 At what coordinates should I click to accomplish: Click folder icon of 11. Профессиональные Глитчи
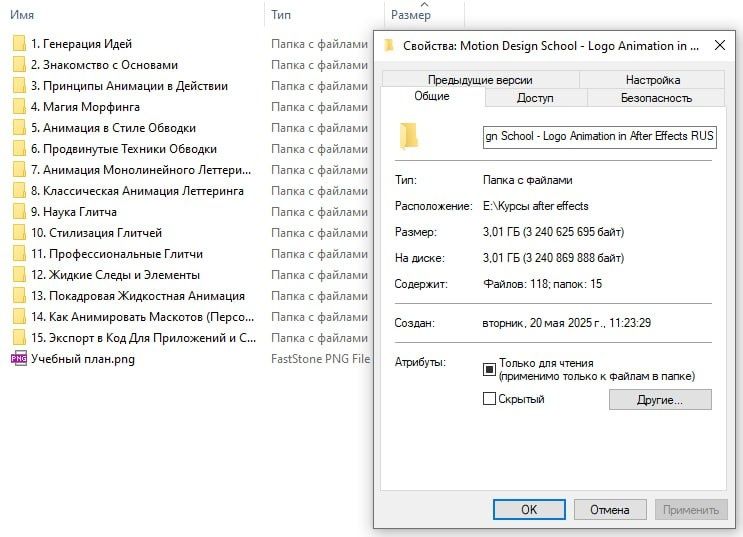[x=19, y=254]
